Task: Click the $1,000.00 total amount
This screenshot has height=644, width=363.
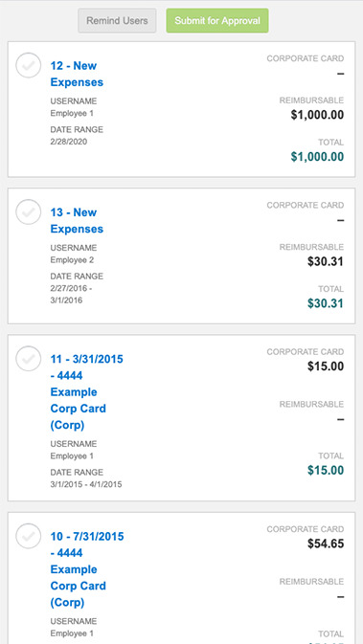Action: pos(317,157)
